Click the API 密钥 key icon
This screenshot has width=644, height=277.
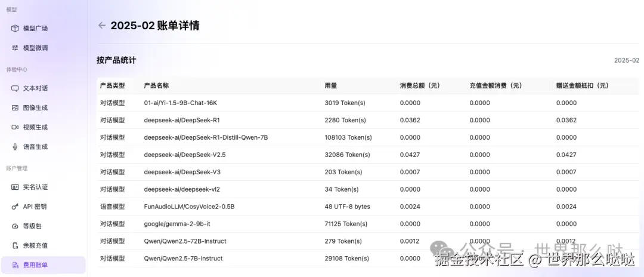[x=15, y=207]
